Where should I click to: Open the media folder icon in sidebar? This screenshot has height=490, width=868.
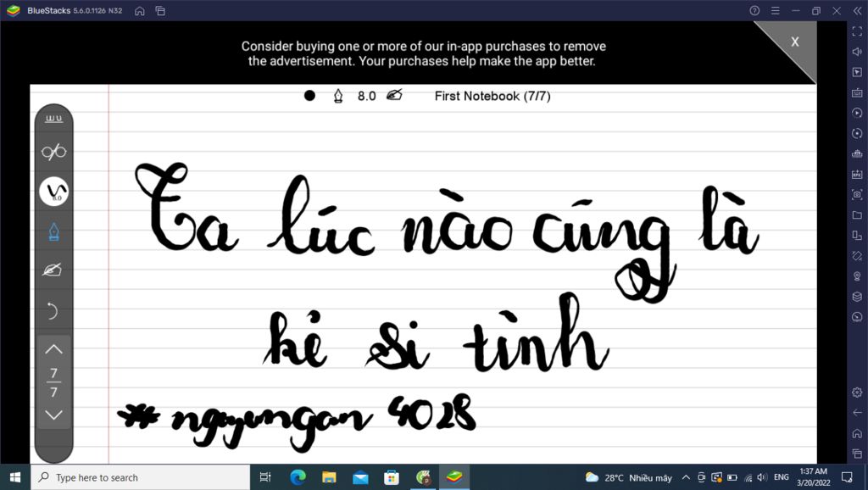(x=857, y=214)
